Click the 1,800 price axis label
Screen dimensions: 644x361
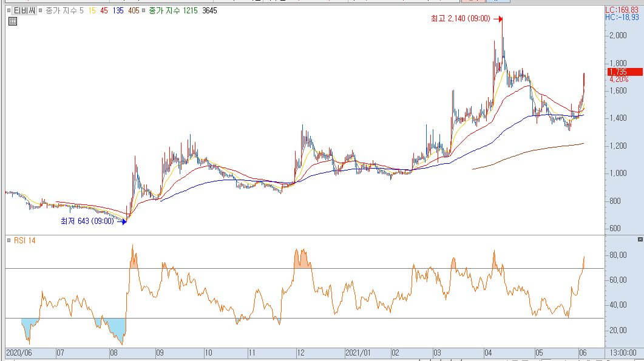pos(618,63)
